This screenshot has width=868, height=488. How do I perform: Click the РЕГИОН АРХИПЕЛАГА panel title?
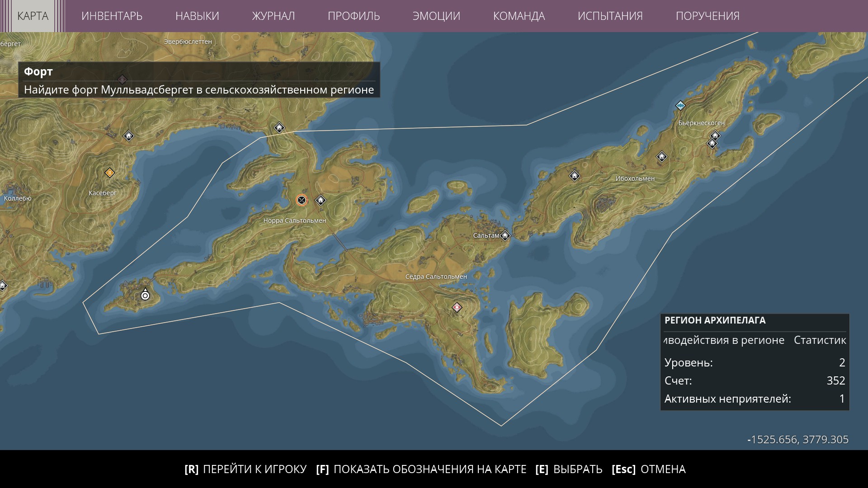click(715, 320)
